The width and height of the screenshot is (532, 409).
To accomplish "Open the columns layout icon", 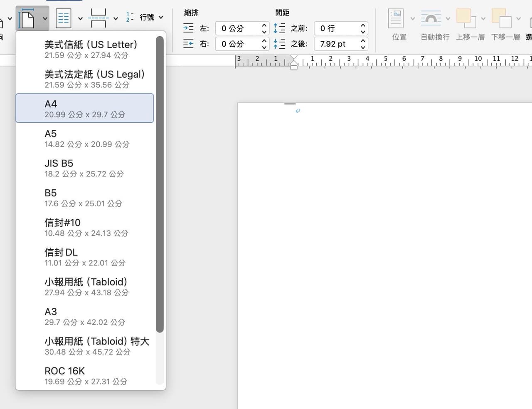I will tap(64, 19).
